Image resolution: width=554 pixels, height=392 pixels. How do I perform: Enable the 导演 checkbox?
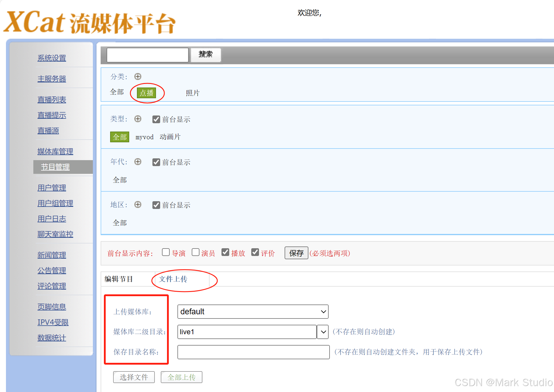pos(166,252)
